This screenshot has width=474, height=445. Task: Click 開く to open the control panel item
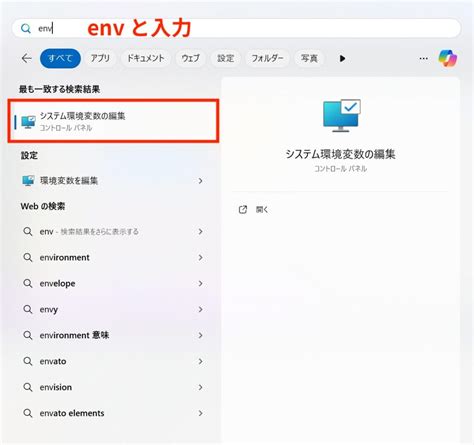point(262,210)
